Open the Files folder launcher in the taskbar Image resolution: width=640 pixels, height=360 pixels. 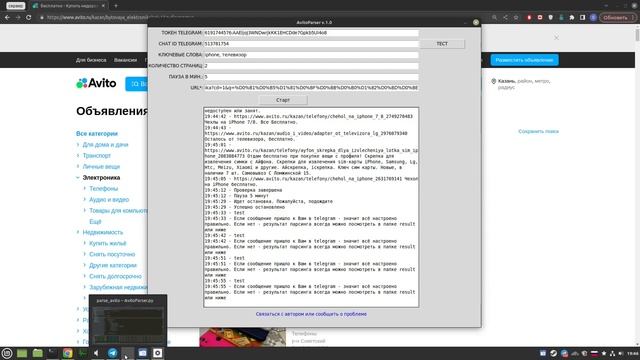point(38,353)
